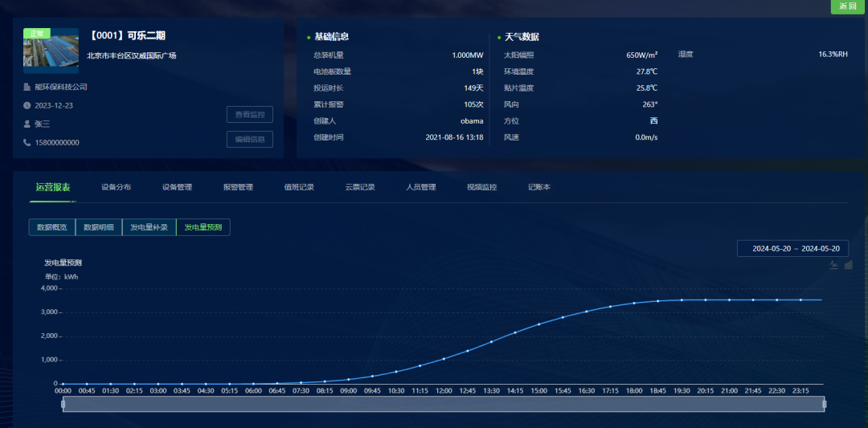
Task: Click the phone icon beside 15800000000
Action: 27,143
